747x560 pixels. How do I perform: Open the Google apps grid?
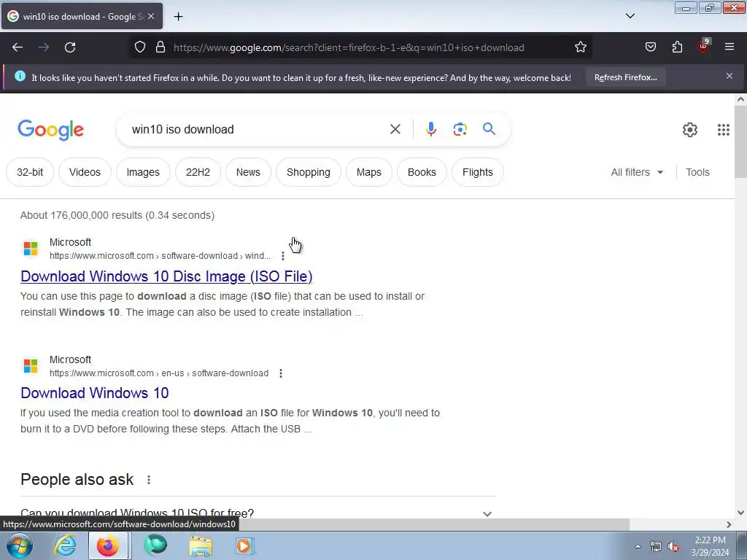pyautogui.click(x=723, y=130)
